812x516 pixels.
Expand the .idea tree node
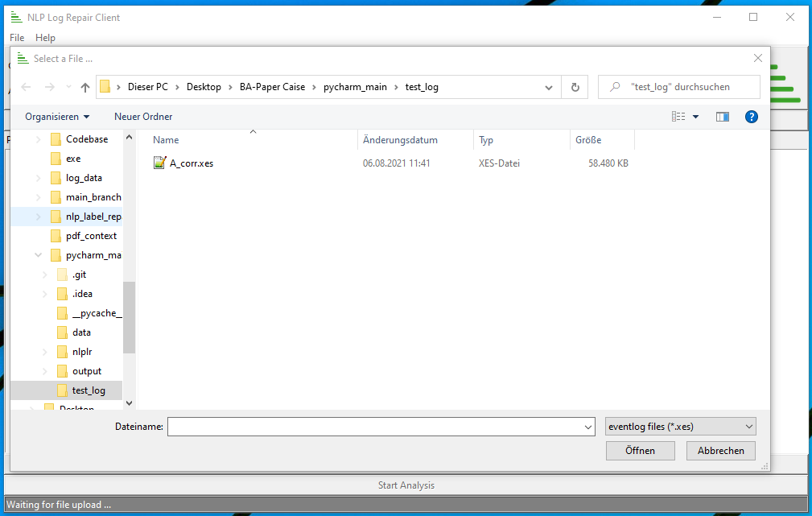(45, 294)
